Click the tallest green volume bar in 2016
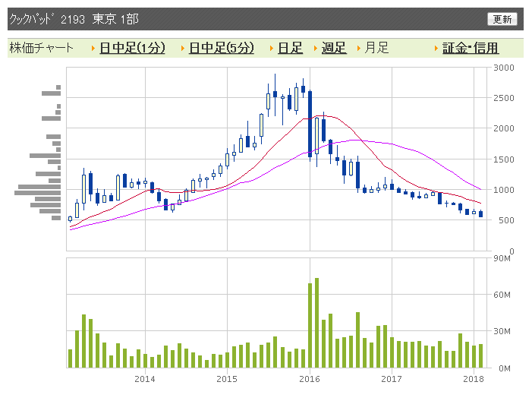 click(317, 323)
